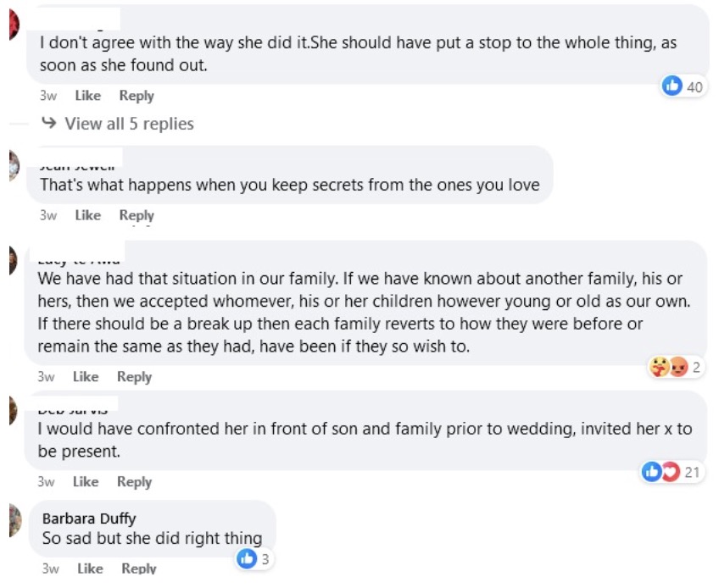
Task: Like Barbara Duffy's comment
Action: pos(90,569)
